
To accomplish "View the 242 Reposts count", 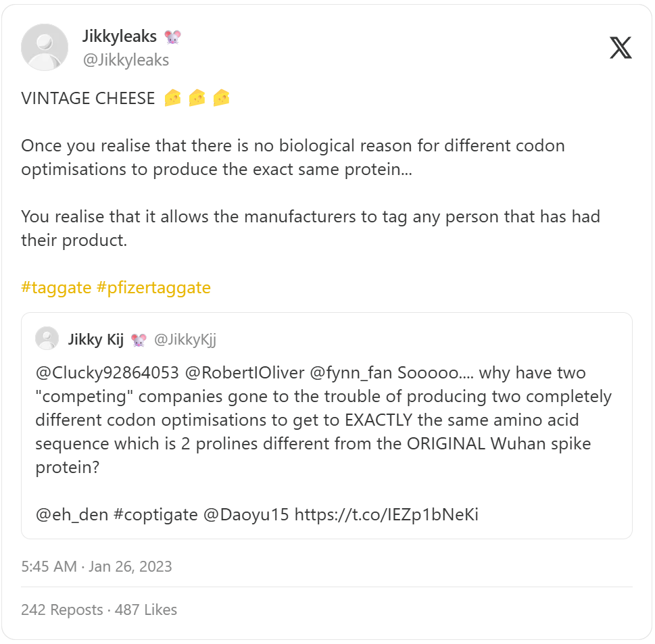I will [62, 610].
